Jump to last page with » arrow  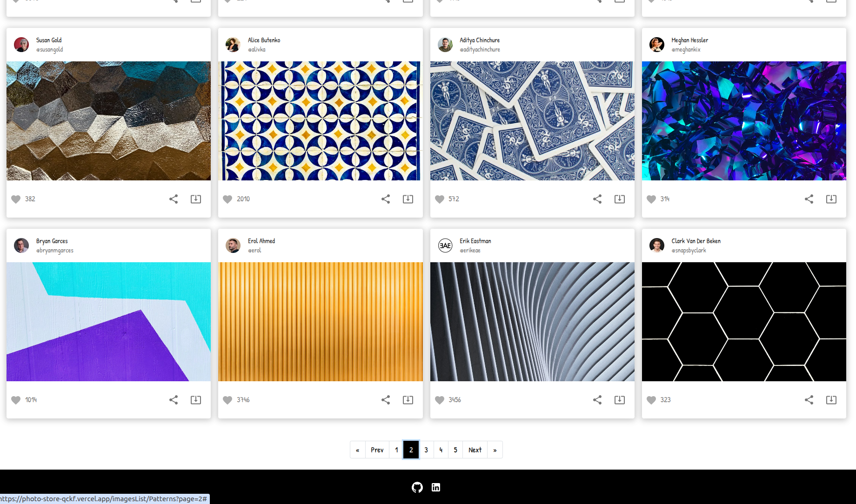pyautogui.click(x=495, y=450)
